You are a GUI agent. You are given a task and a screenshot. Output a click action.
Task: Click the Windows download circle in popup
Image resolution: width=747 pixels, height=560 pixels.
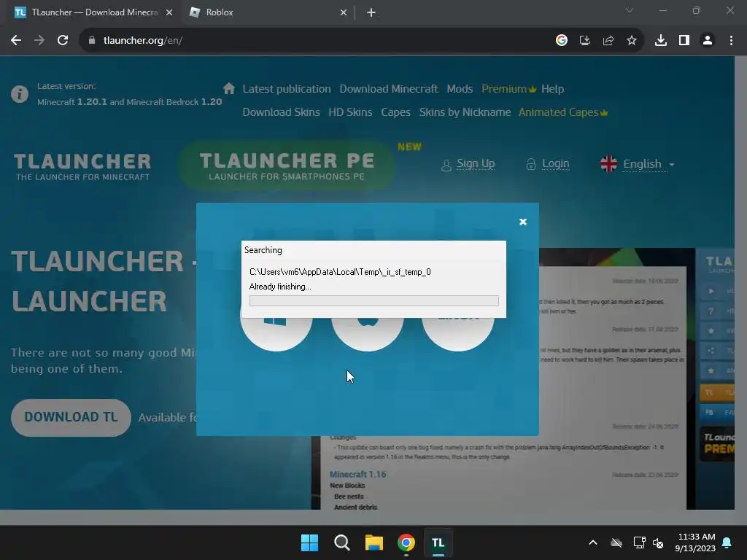pyautogui.click(x=276, y=334)
